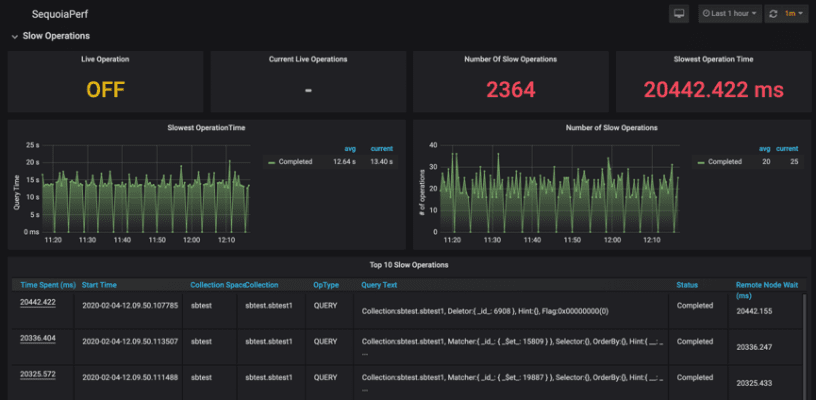Sort table by Start Time column header
The width and height of the screenshot is (816, 400).
click(x=103, y=285)
